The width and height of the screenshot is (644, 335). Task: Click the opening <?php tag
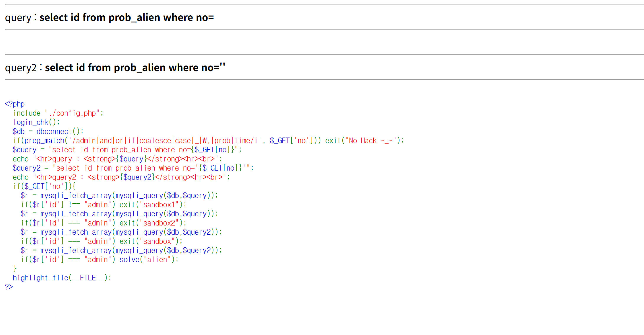pyautogui.click(x=15, y=104)
